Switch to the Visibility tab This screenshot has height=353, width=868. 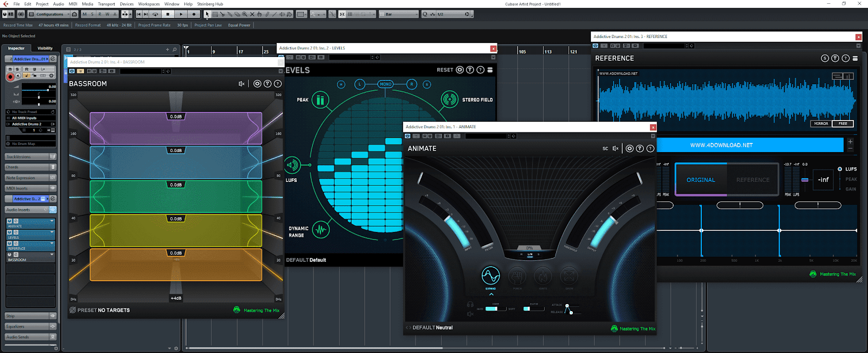(45, 48)
